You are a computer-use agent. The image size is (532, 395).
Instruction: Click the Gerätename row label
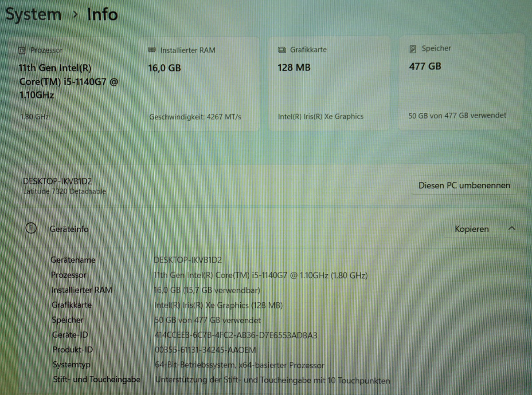pos(73,260)
